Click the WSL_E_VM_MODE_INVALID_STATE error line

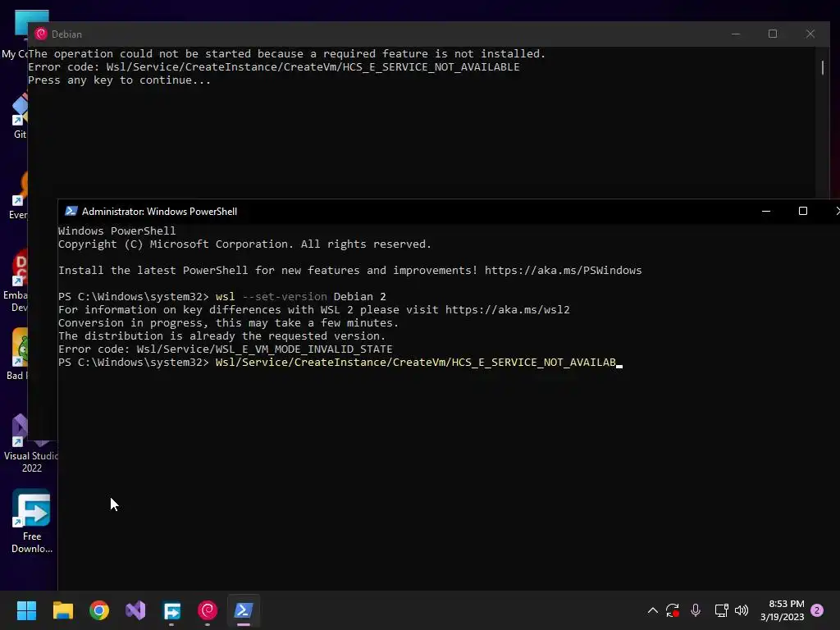click(x=225, y=349)
